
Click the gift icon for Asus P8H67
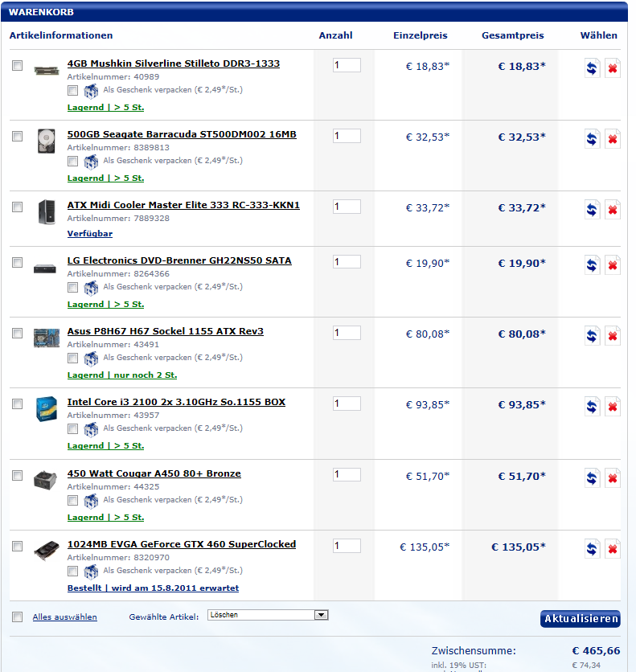pos(91,359)
